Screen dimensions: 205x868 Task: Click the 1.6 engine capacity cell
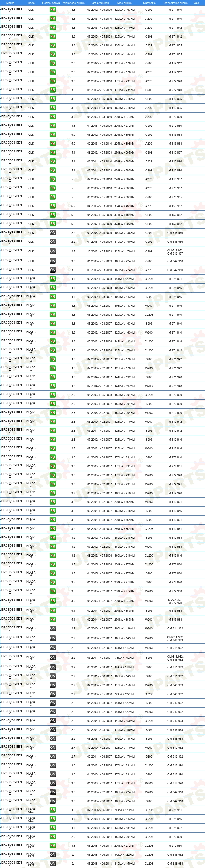click(x=73, y=810)
